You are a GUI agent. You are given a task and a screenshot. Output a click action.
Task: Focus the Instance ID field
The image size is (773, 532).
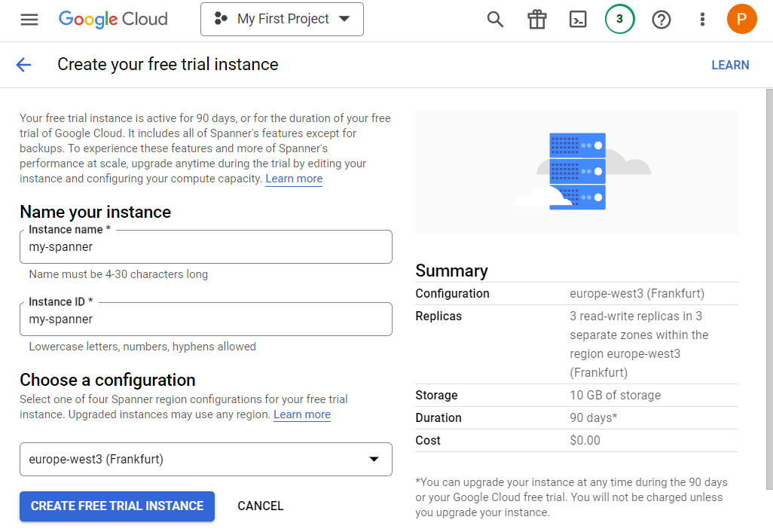(x=206, y=319)
